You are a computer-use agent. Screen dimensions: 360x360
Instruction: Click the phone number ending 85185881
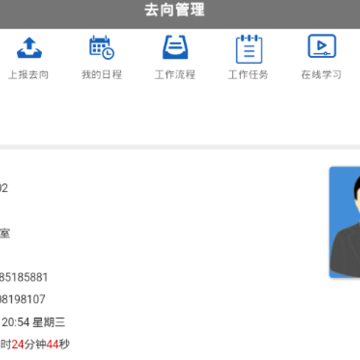(x=24, y=277)
